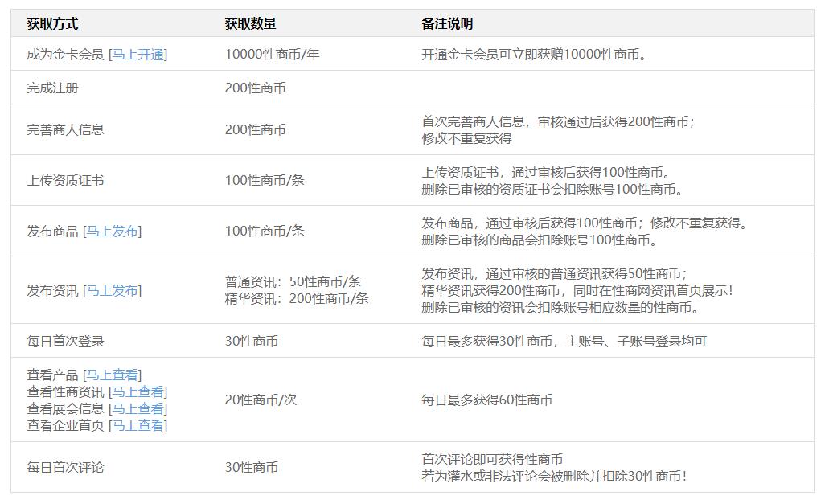
Task: Select the 上传资质证书 row label
Action: 65,181
